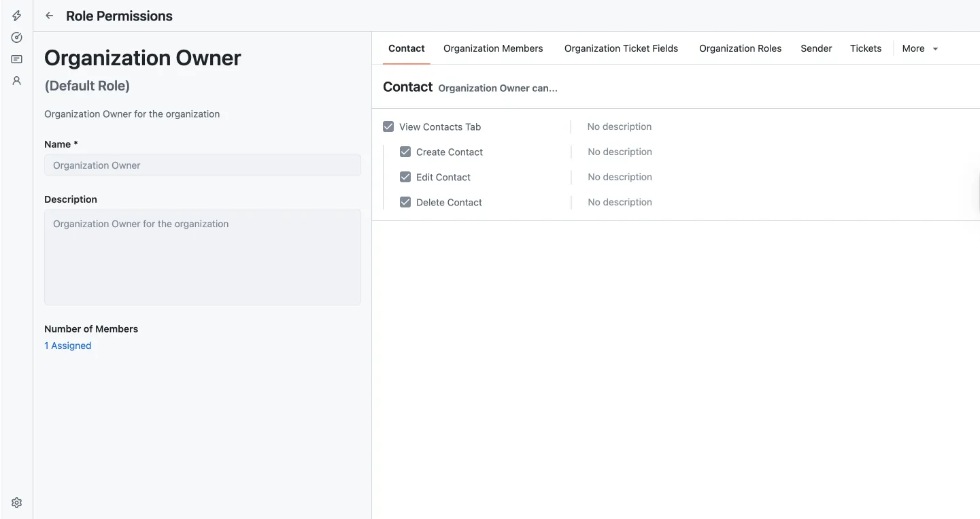Image resolution: width=980 pixels, height=519 pixels.
Task: Uncheck the Delete Contact permission
Action: [405, 202]
